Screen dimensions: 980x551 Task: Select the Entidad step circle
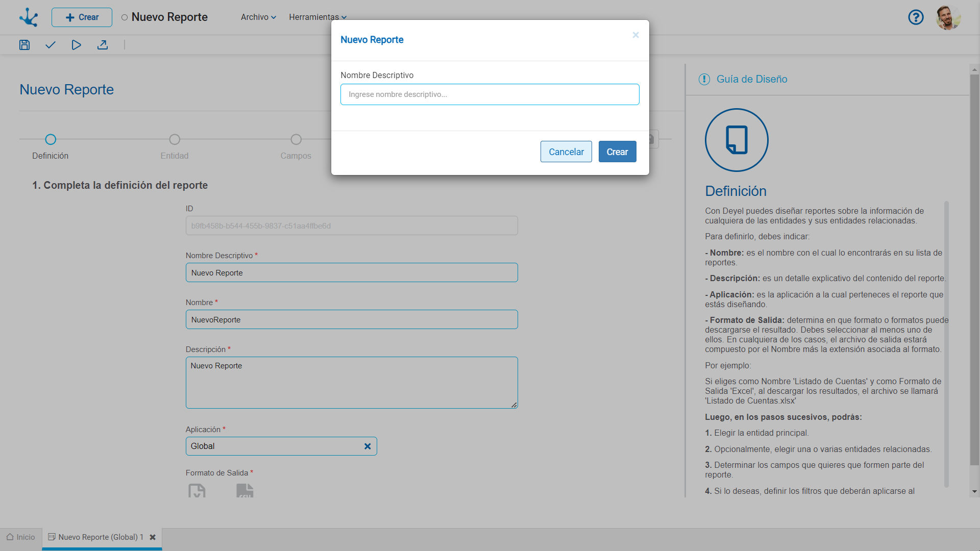tap(175, 139)
